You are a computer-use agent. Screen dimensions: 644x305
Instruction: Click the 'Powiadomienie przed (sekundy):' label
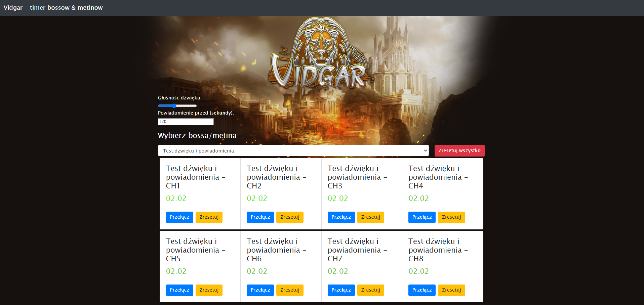196,113
